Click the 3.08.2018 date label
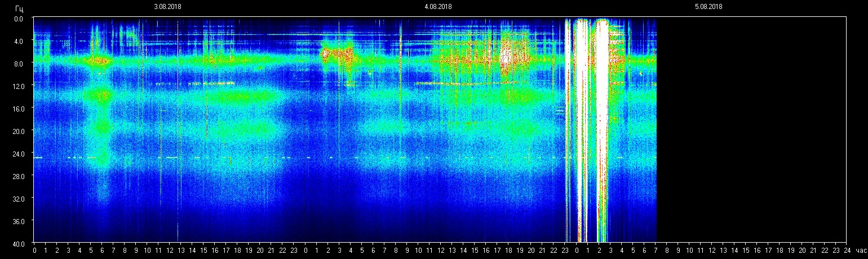Image resolution: width=868 pixels, height=259 pixels. point(167,7)
